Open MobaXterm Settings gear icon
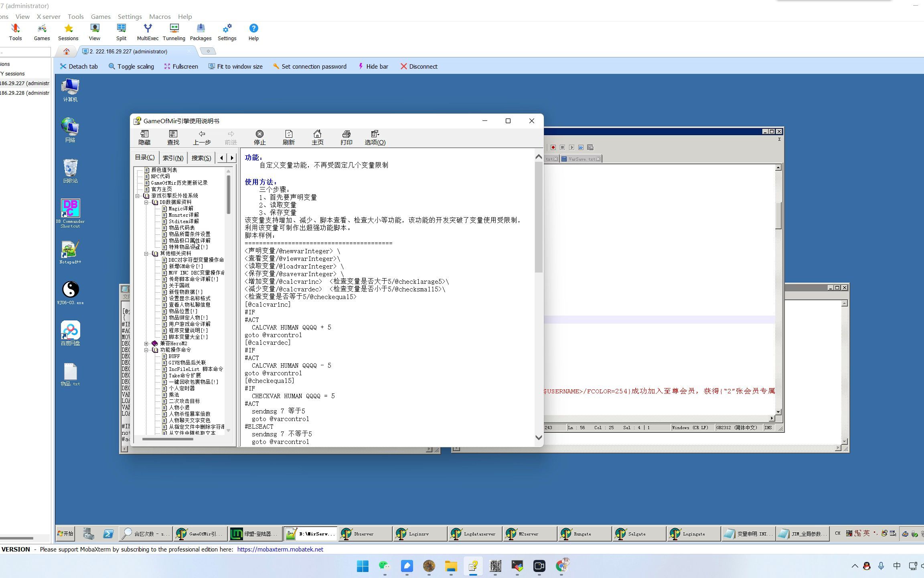This screenshot has width=924, height=578. 227,32
